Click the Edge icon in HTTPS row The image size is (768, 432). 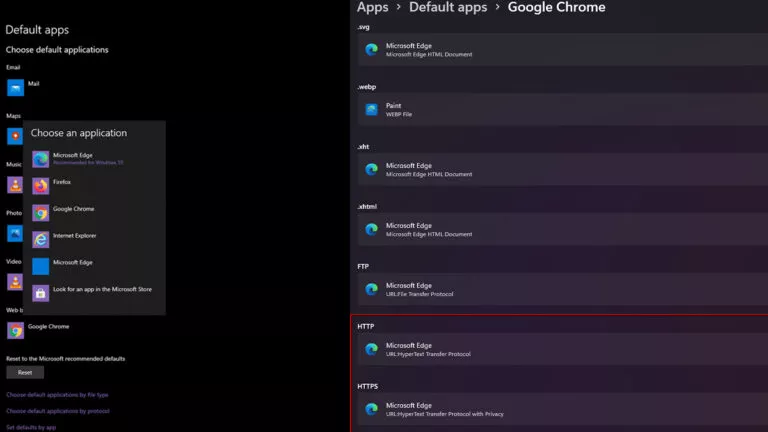371,409
